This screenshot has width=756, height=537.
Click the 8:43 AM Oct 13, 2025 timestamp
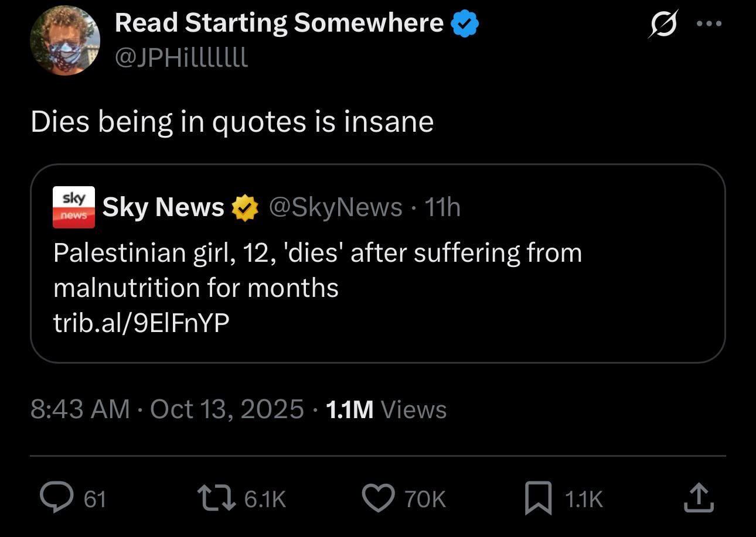(x=167, y=409)
